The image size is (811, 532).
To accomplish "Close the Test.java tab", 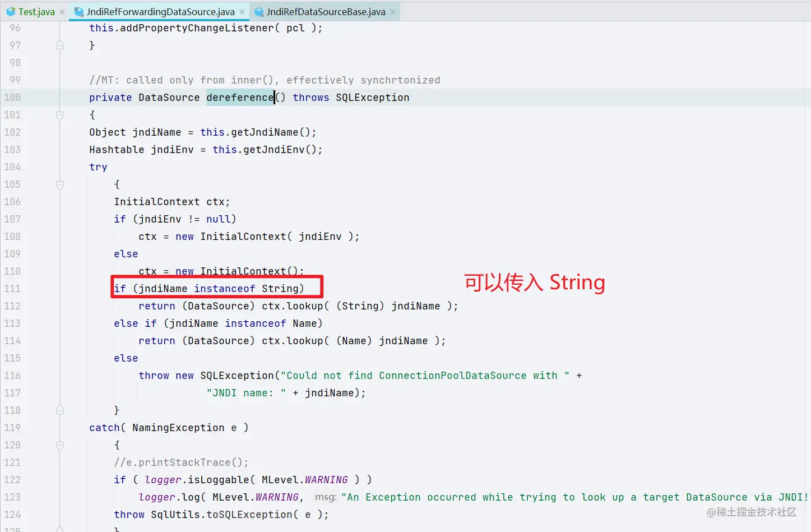I will coord(62,12).
